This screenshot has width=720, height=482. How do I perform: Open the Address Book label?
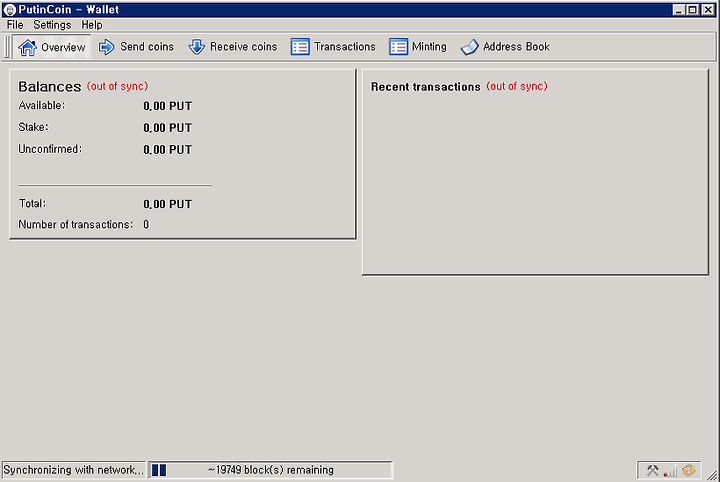click(516, 47)
